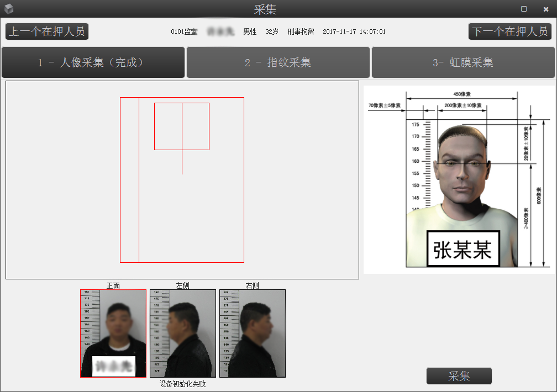The image size is (557, 392).
Task: Switch to the 2-指纹采集 fingerprint tab
Action: point(277,62)
